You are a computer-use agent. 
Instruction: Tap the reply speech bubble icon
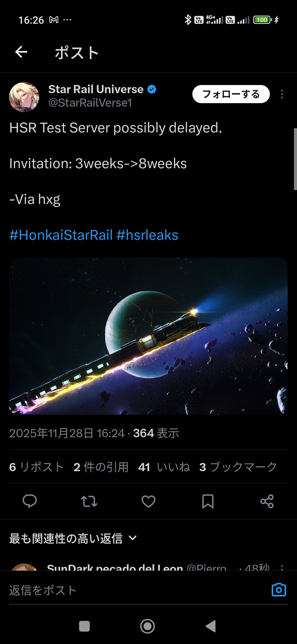[30, 501]
